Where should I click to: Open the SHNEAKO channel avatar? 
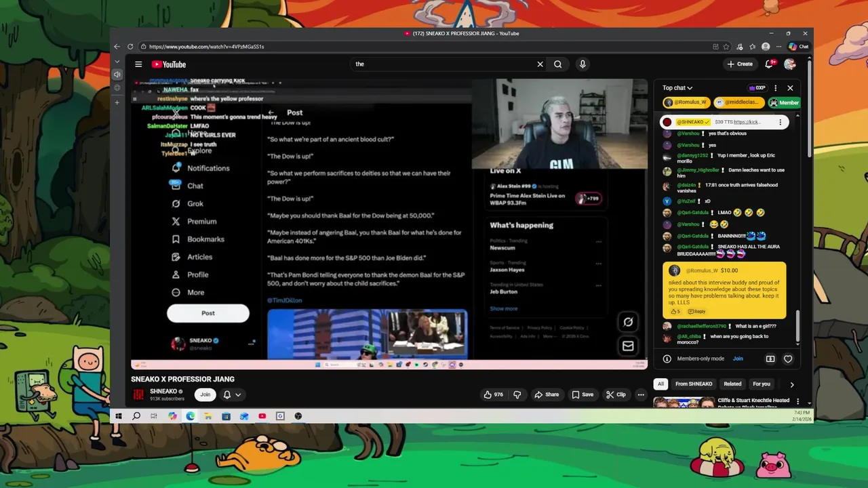pyautogui.click(x=139, y=394)
